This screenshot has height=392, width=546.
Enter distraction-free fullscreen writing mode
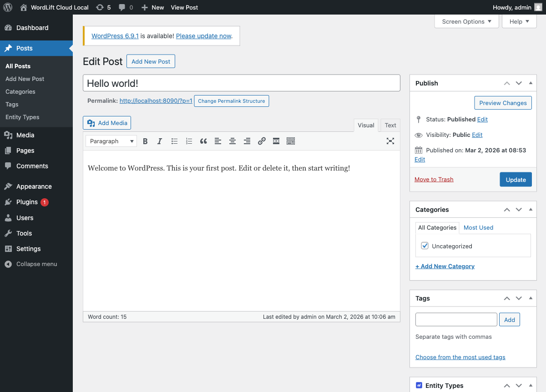(x=390, y=141)
